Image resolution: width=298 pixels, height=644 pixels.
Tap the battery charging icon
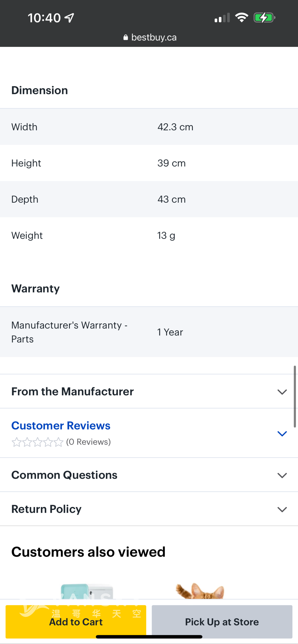tap(264, 18)
